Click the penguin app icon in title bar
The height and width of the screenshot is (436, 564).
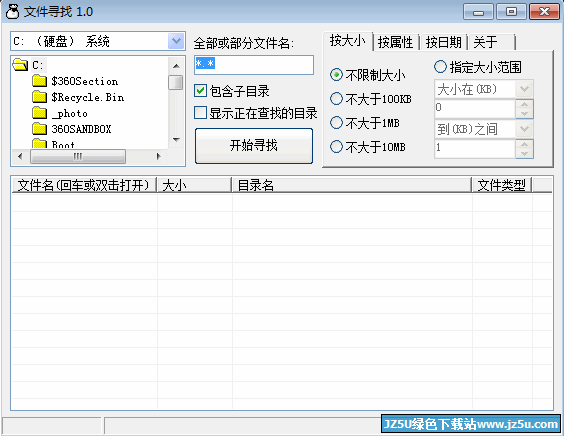(x=13, y=12)
